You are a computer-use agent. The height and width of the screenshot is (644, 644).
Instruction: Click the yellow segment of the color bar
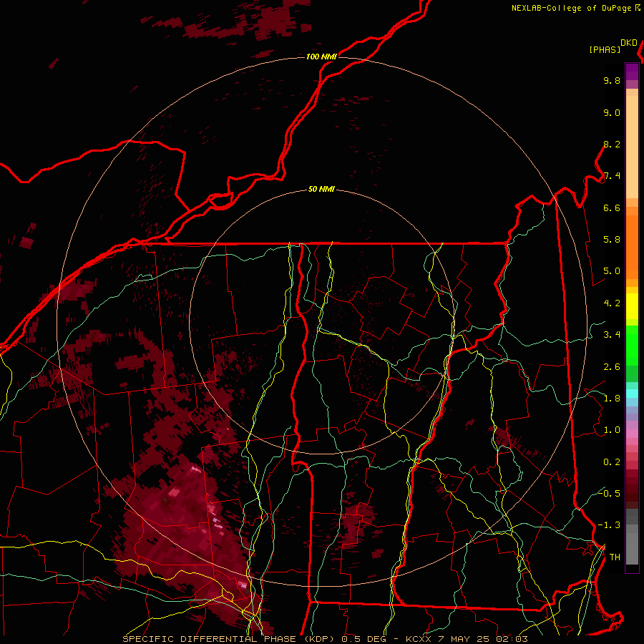pos(632,306)
